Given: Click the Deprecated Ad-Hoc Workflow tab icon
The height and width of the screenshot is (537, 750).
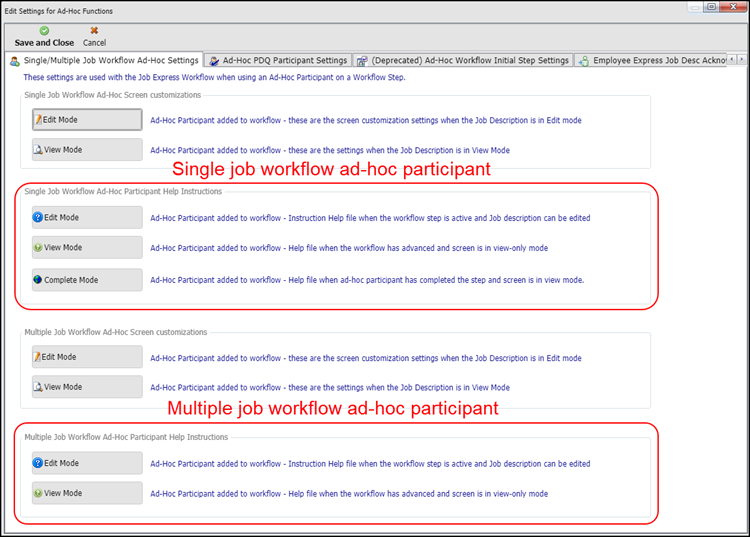Looking at the screenshot, I should (x=363, y=61).
